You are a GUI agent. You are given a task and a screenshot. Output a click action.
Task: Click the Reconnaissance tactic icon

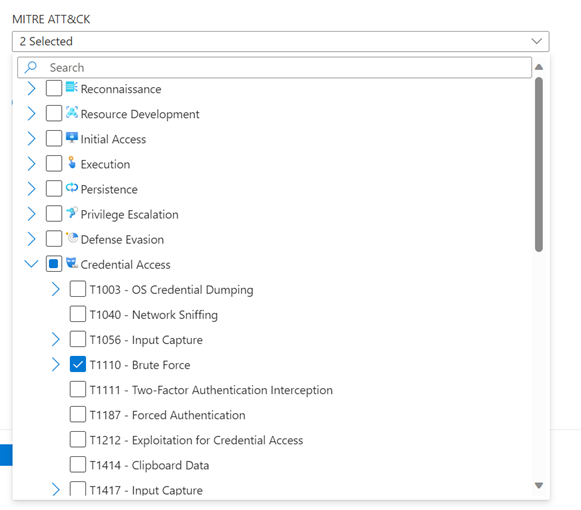point(72,87)
